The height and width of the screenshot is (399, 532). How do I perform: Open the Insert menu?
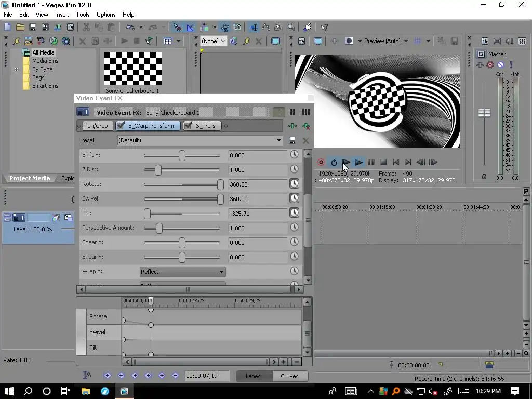click(62, 15)
